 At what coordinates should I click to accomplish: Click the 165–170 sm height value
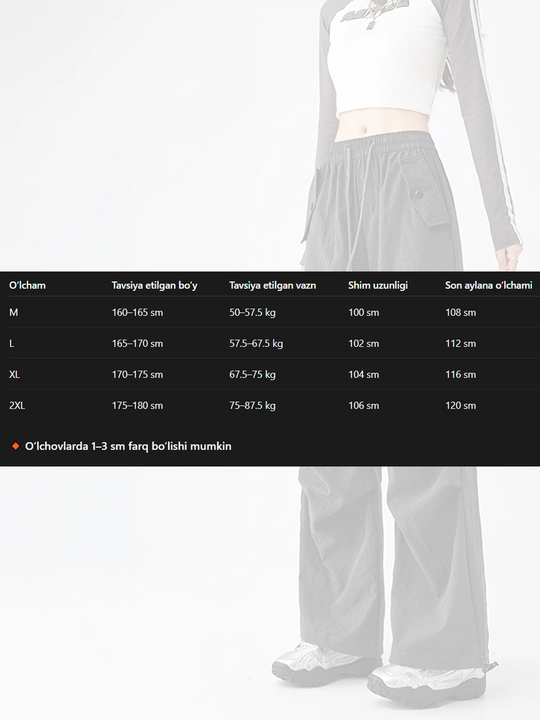click(137, 343)
